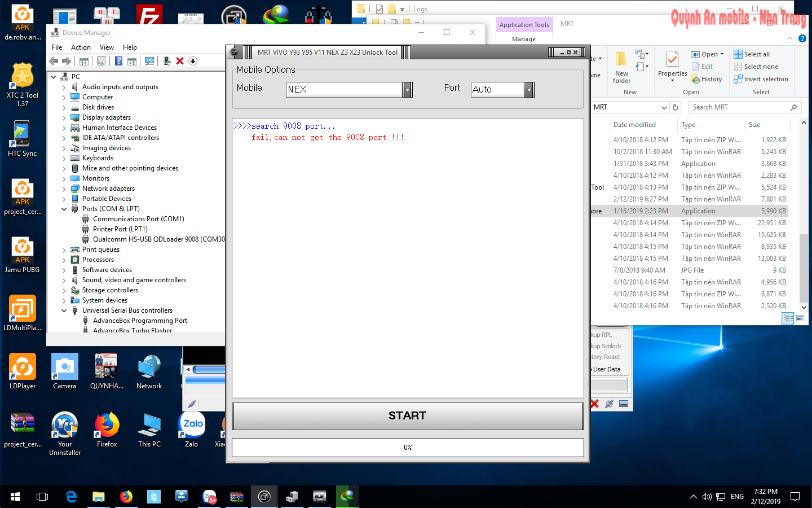Click the Date modified column header
The height and width of the screenshot is (508, 812).
[634, 125]
